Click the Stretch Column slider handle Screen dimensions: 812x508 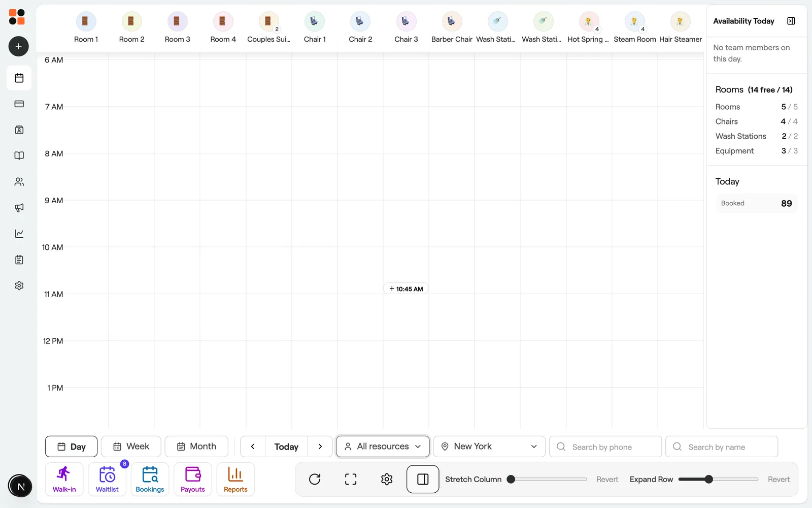click(511, 479)
